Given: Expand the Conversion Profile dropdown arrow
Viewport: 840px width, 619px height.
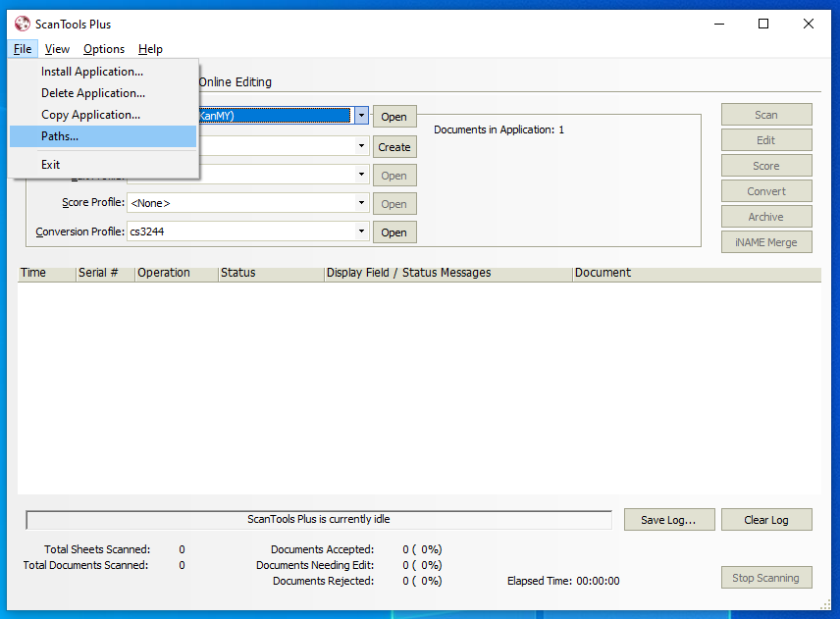Looking at the screenshot, I should [x=361, y=231].
